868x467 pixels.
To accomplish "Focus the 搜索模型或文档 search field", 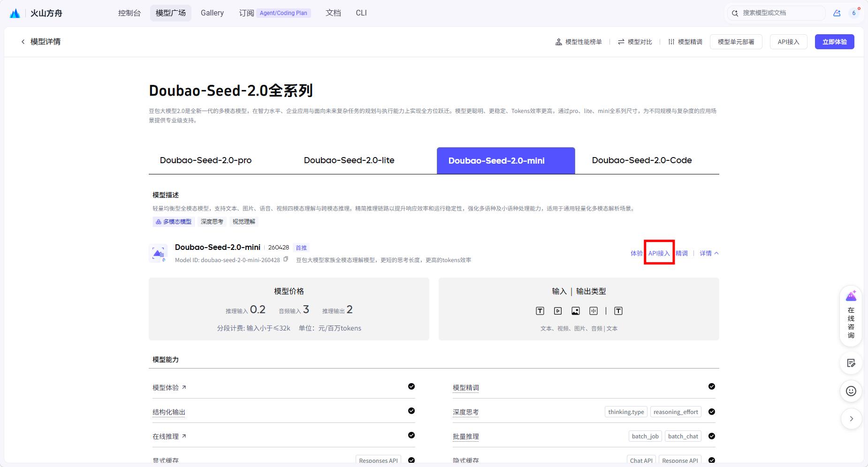I will pyautogui.click(x=776, y=13).
